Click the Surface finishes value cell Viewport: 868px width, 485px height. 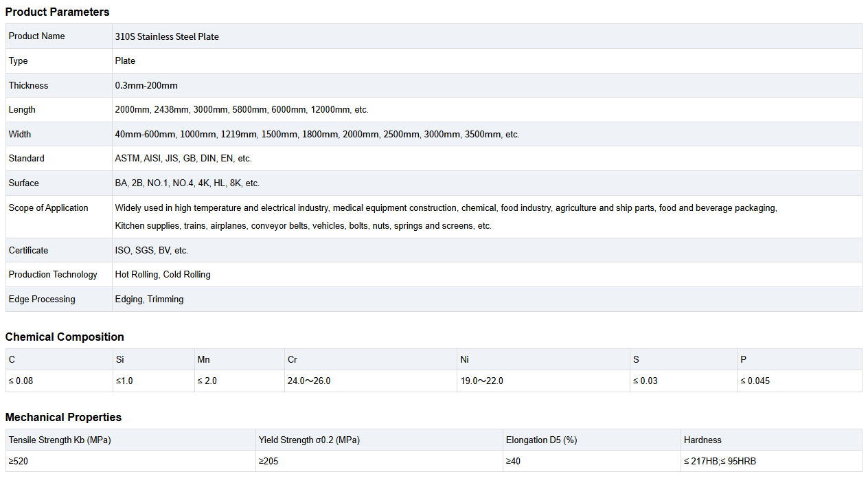coord(187,183)
